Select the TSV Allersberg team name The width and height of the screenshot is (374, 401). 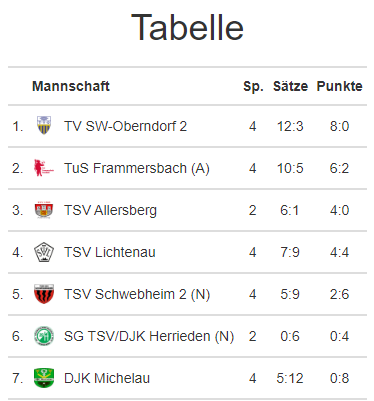click(110, 211)
